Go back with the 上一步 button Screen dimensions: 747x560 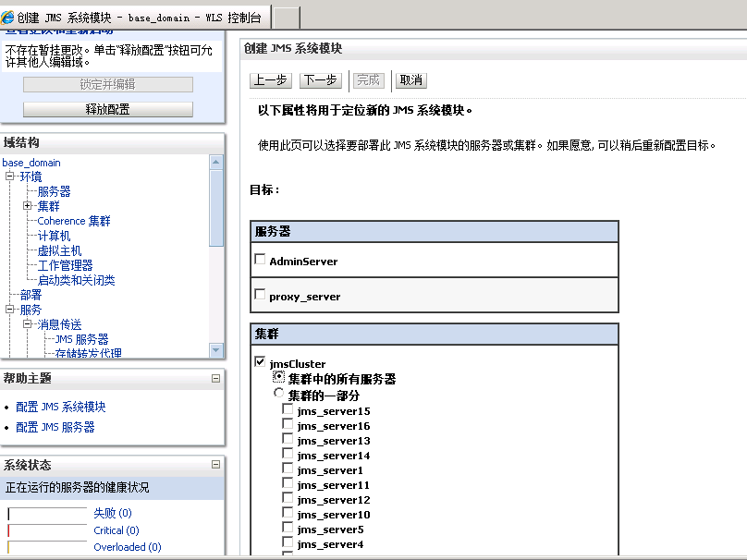coord(270,80)
